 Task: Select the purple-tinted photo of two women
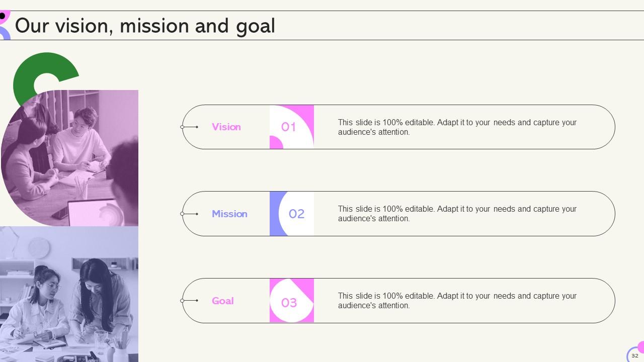(69, 294)
